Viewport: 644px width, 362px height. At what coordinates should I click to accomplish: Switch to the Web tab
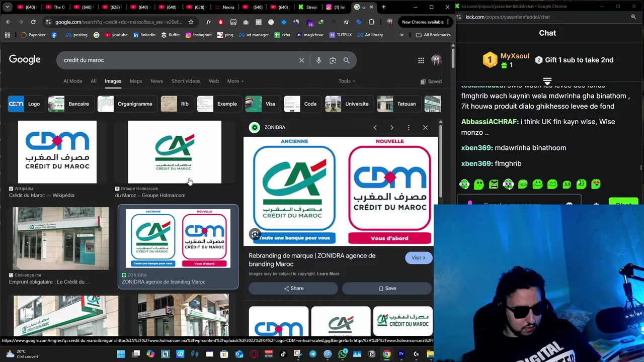tap(214, 81)
